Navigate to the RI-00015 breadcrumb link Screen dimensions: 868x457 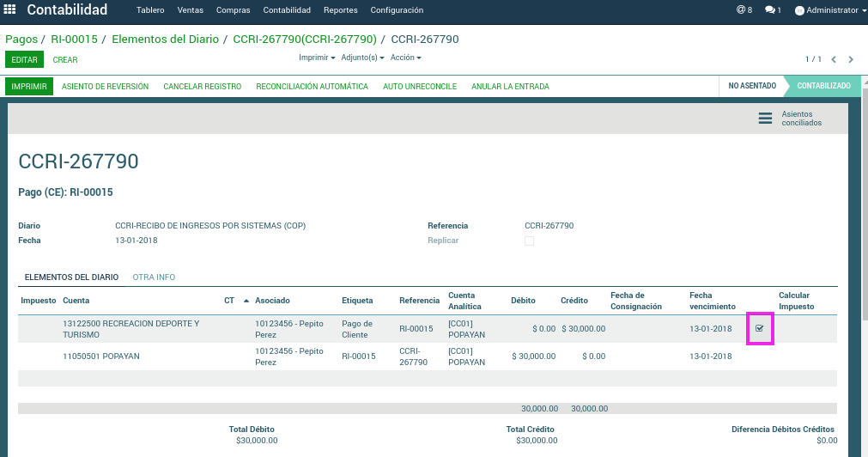pos(74,39)
